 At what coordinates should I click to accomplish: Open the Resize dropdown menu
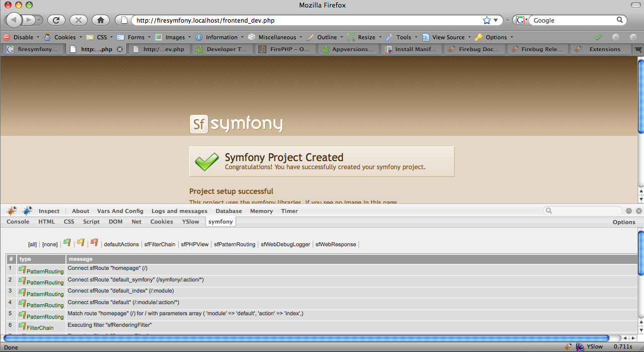(x=364, y=37)
